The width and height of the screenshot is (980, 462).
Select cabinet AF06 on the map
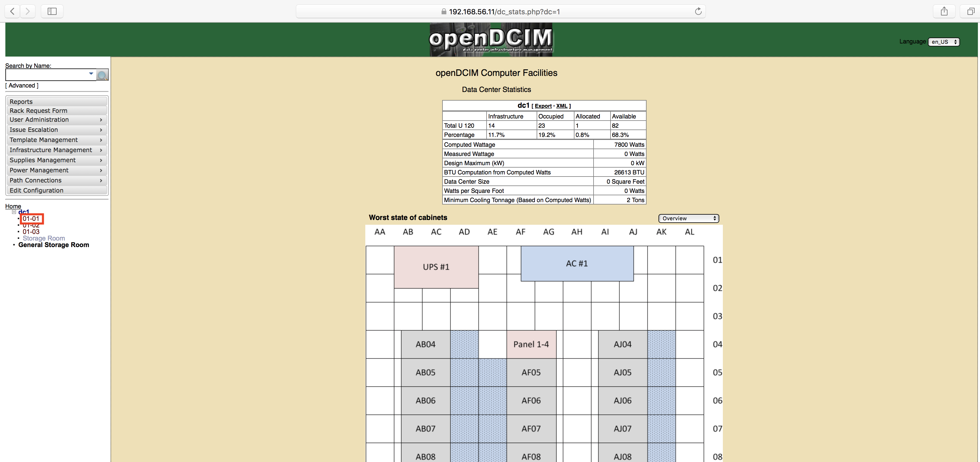coord(531,400)
